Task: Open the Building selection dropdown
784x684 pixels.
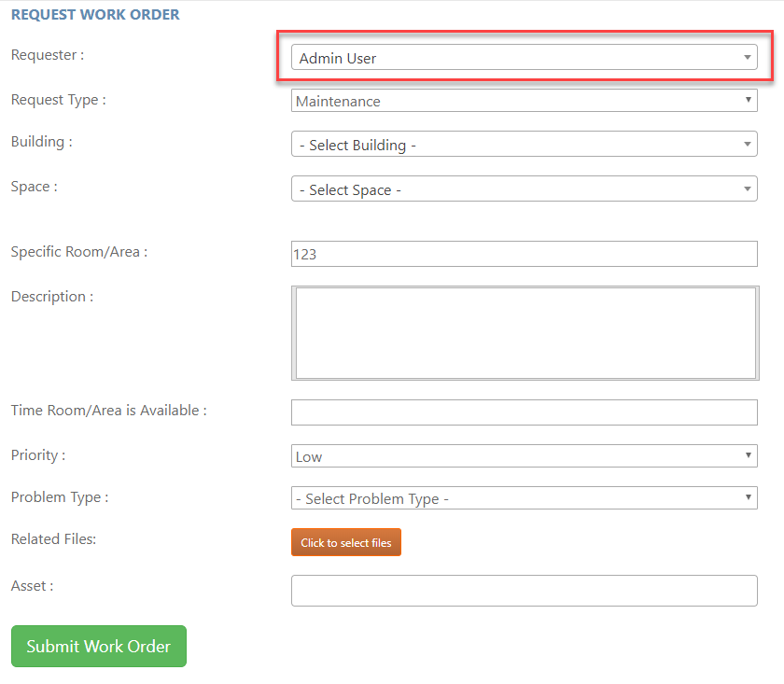Action: click(x=523, y=144)
